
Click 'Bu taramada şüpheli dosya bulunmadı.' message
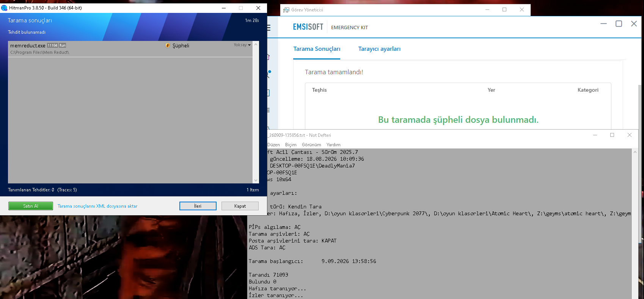click(x=458, y=120)
